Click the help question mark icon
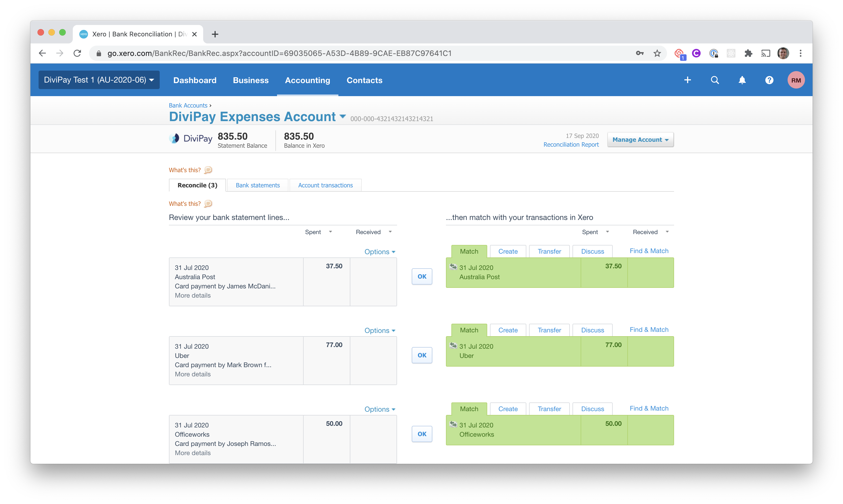843x504 pixels. [x=769, y=80]
